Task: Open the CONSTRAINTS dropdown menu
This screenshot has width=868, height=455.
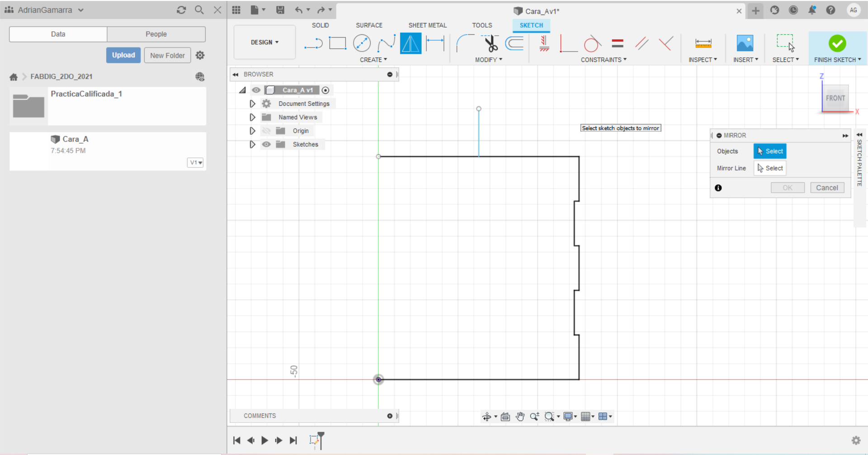Action: (604, 60)
